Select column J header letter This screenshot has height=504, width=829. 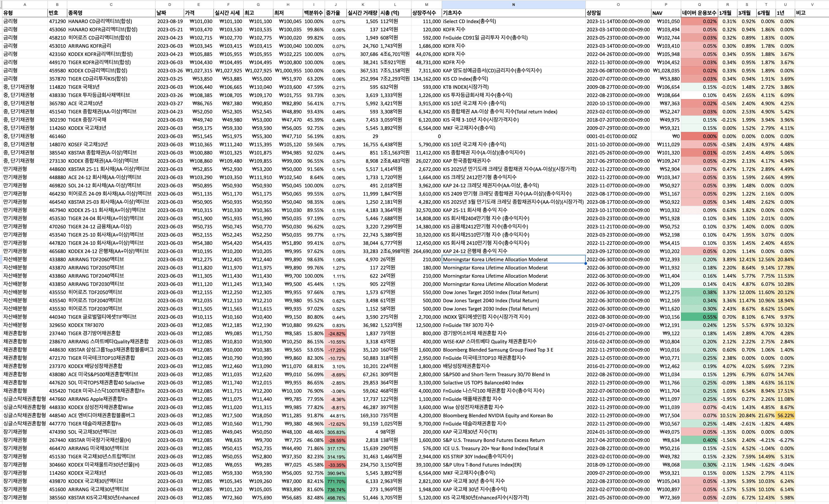pyautogui.click(x=335, y=4)
